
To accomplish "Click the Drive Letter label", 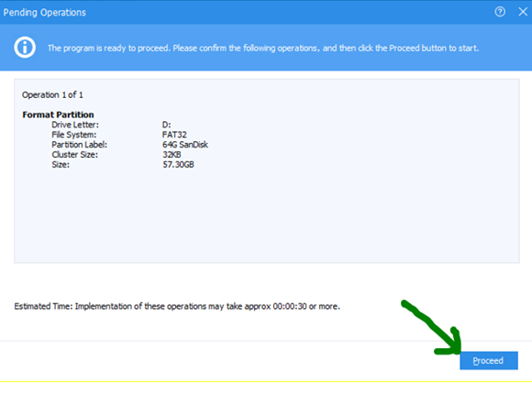I will [75, 125].
